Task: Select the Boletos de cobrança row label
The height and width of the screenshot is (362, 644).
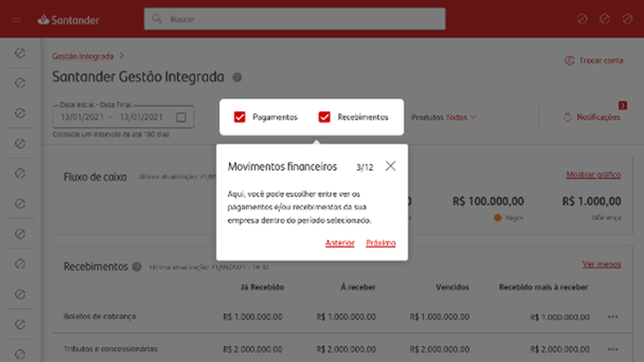Action: pyautogui.click(x=100, y=316)
